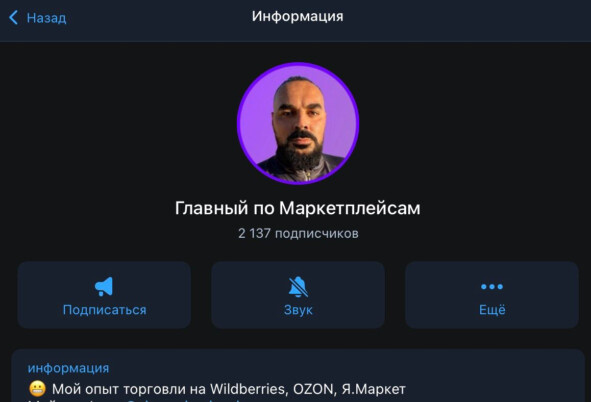
Task: Tap the crossed-out bell sound icon
Action: tap(298, 287)
